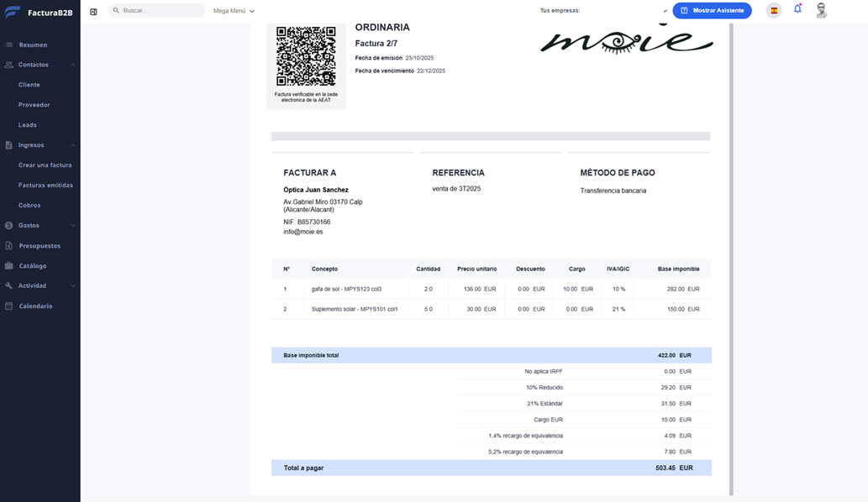
Task: Click the Calendario calendar icon
Action: [x=8, y=306]
